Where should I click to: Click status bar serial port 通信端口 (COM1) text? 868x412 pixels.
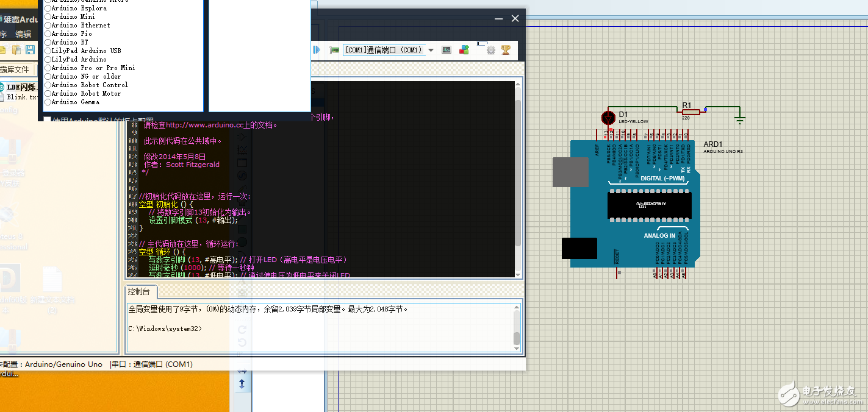click(152, 364)
